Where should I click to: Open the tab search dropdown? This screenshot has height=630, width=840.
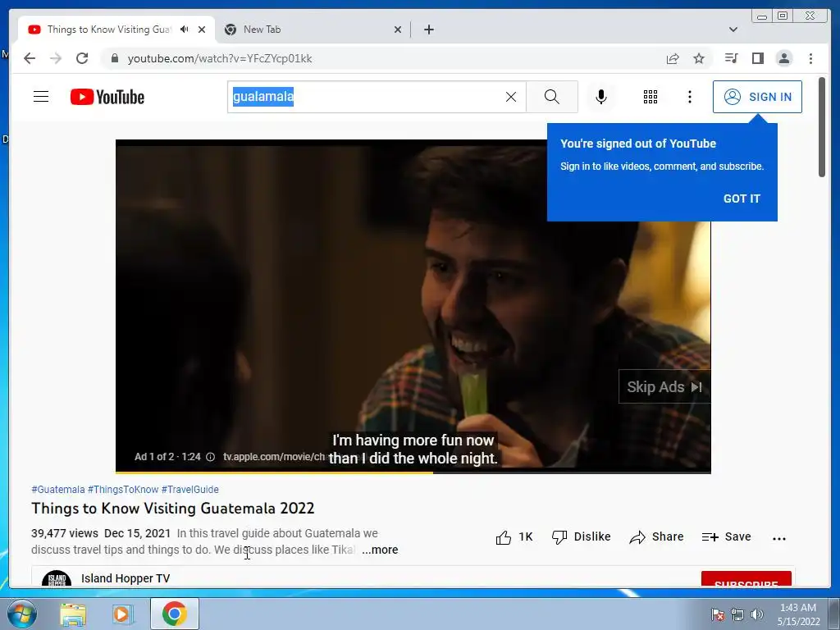[x=733, y=30]
